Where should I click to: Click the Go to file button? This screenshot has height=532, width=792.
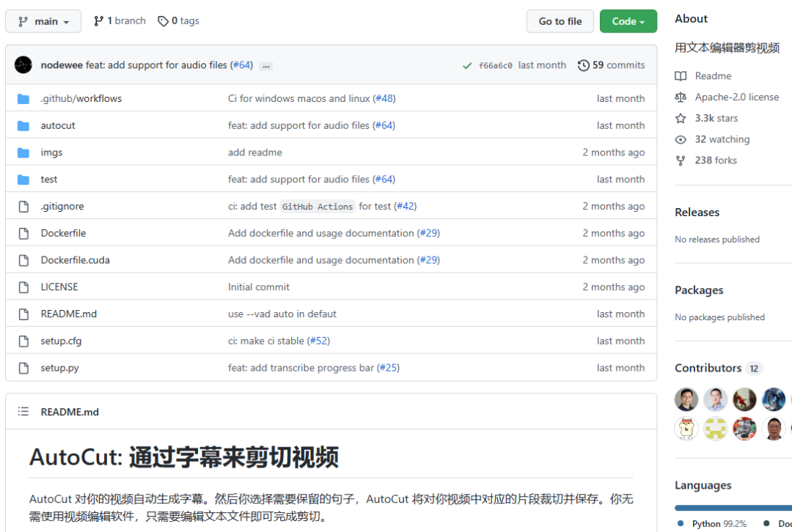tap(560, 21)
